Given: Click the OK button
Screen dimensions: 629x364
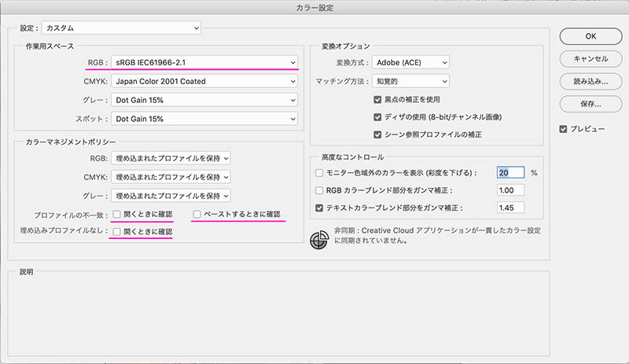Looking at the screenshot, I should [591, 36].
